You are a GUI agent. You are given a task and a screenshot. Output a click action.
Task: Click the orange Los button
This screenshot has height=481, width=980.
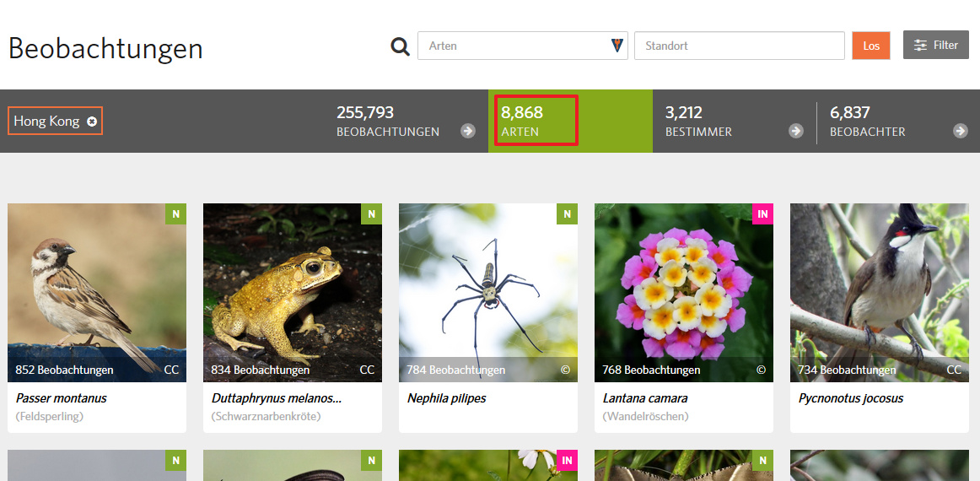click(x=870, y=46)
